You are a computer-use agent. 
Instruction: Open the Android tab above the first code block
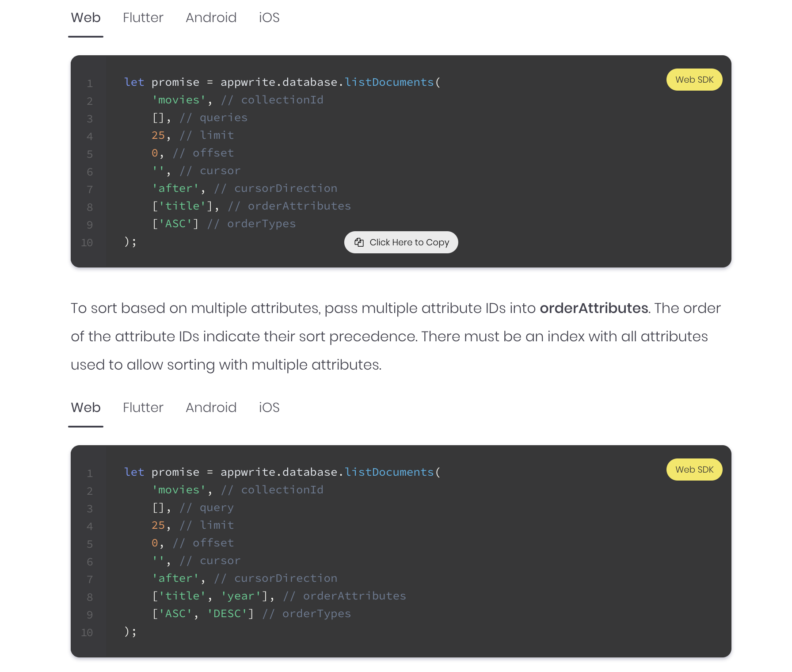[211, 18]
